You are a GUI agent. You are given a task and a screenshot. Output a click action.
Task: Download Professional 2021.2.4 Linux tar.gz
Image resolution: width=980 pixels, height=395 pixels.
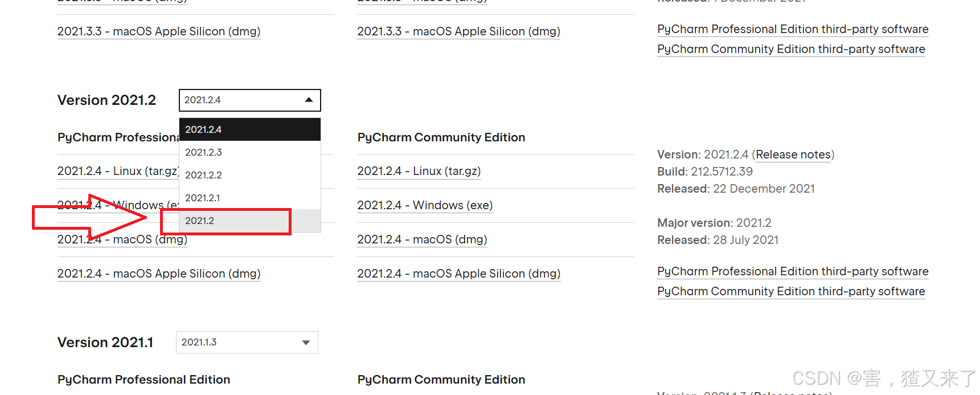click(118, 171)
